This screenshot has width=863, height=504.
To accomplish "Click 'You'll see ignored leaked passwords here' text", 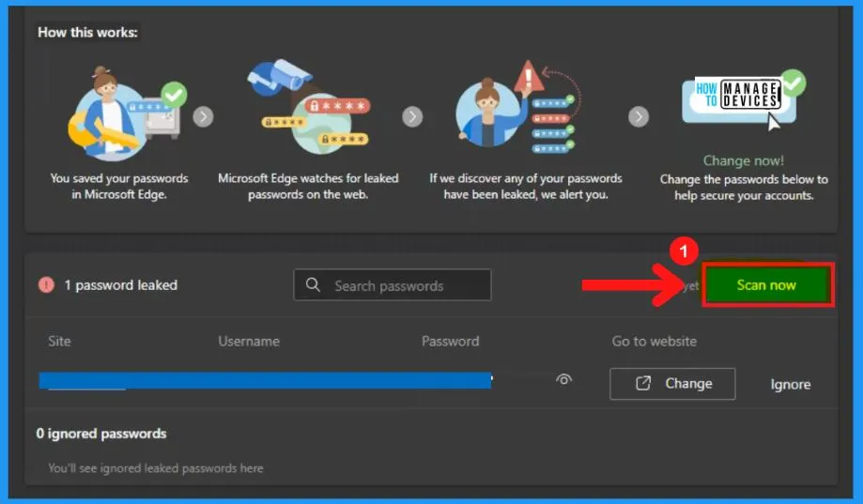I will click(x=156, y=468).
